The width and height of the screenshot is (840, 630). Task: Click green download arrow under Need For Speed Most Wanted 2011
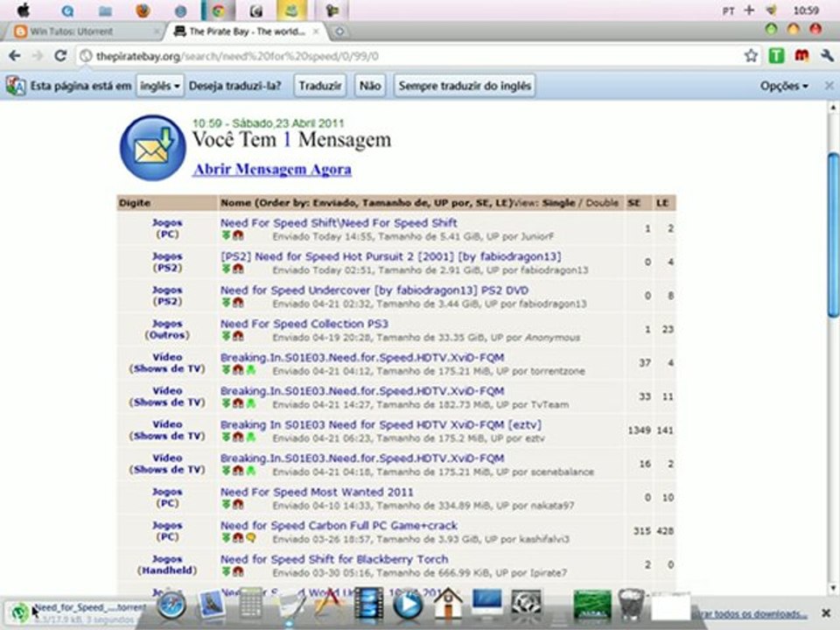coord(226,504)
